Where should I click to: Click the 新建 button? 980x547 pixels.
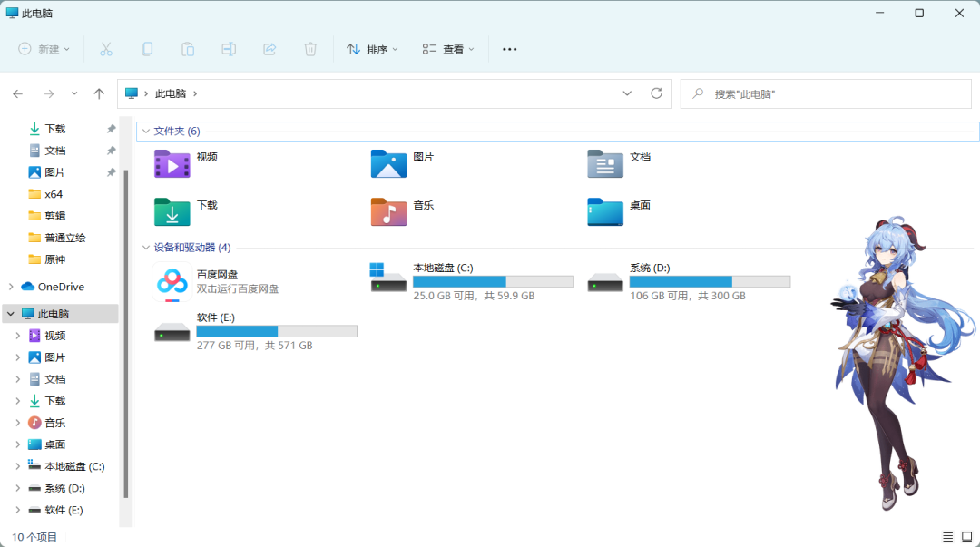click(x=44, y=49)
